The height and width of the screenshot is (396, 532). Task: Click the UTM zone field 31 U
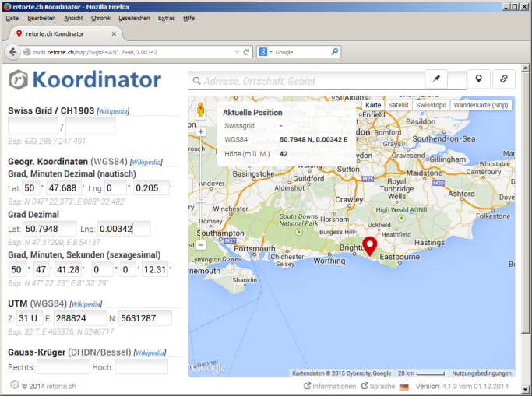point(30,318)
